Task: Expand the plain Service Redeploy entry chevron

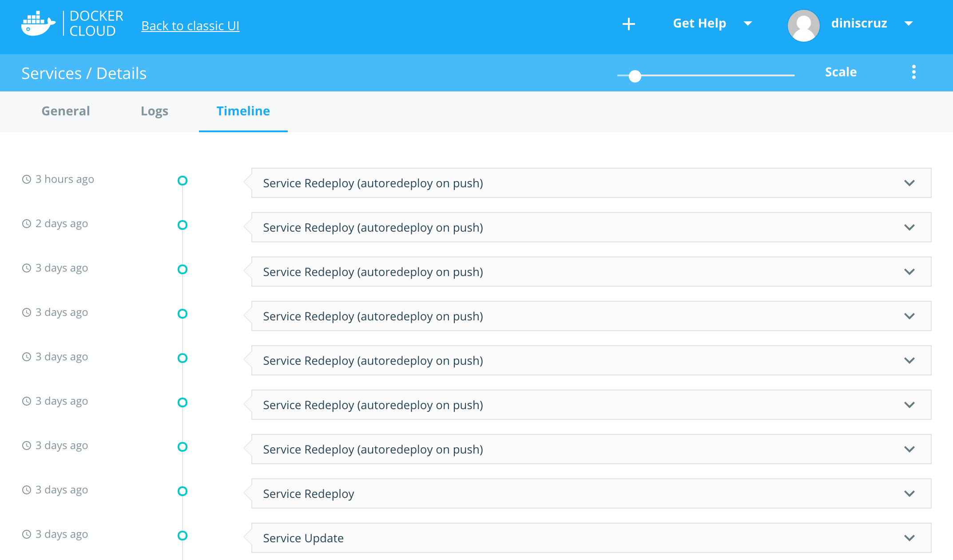Action: point(909,493)
